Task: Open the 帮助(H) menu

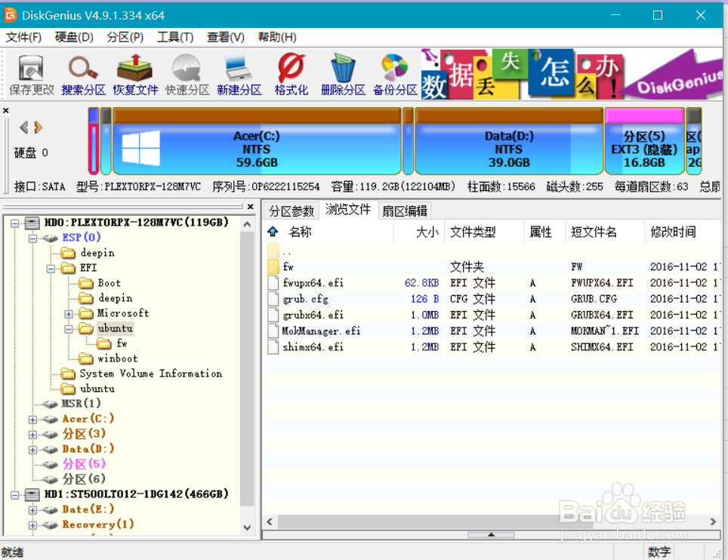Action: tap(277, 37)
